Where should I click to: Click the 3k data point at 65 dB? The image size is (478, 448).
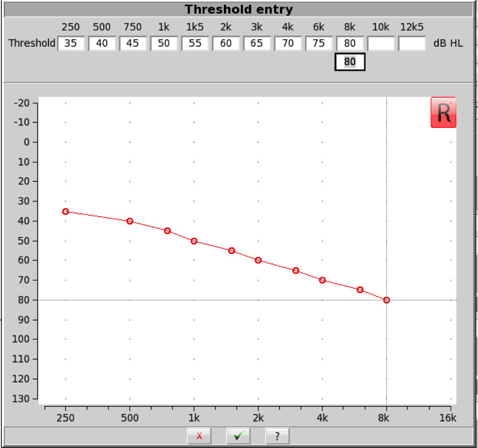(296, 270)
